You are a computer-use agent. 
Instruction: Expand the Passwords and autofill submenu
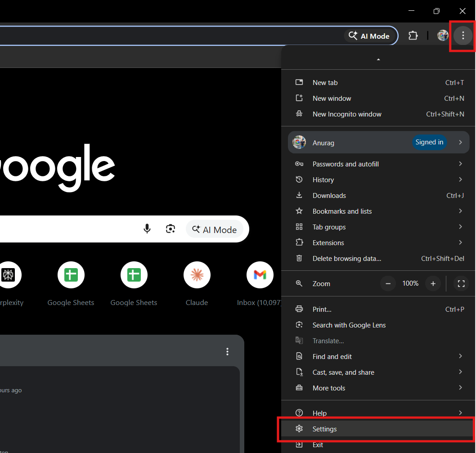(x=346, y=164)
